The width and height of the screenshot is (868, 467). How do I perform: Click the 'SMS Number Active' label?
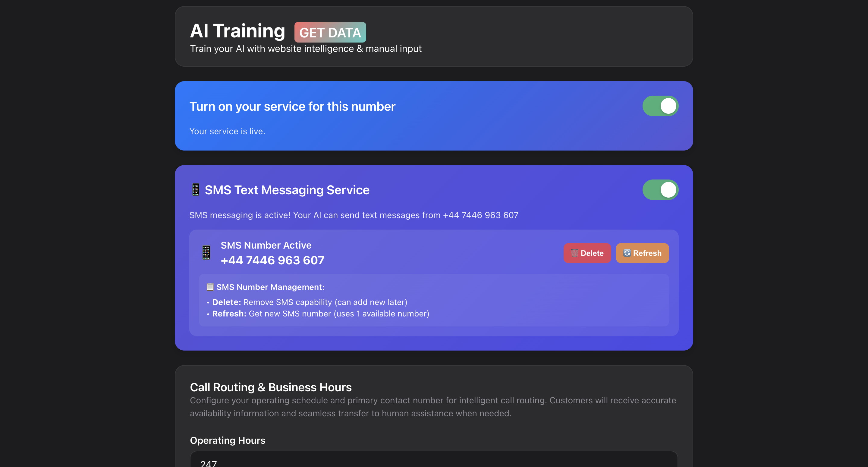[266, 245]
